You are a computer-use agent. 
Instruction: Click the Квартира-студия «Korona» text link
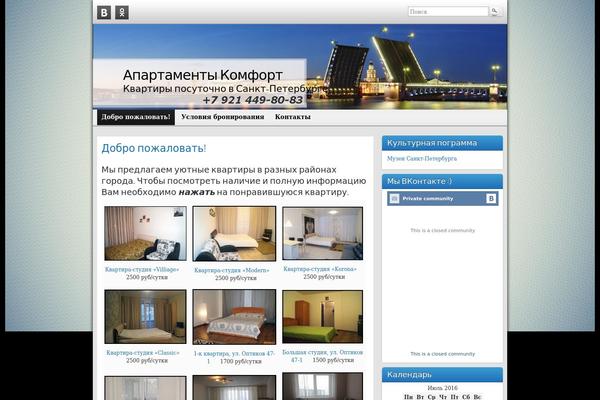pos(320,269)
